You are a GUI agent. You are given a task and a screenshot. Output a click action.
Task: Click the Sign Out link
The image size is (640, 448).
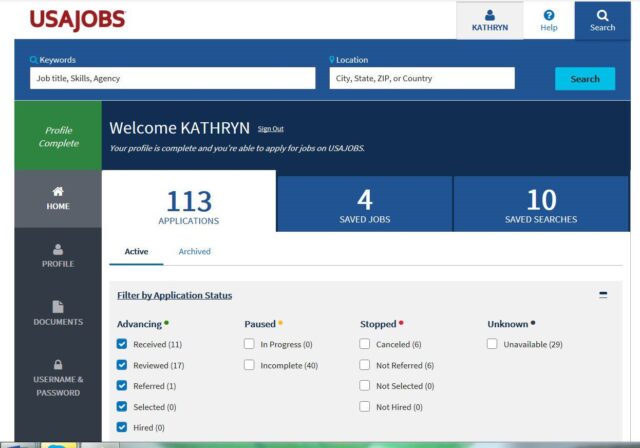point(270,129)
